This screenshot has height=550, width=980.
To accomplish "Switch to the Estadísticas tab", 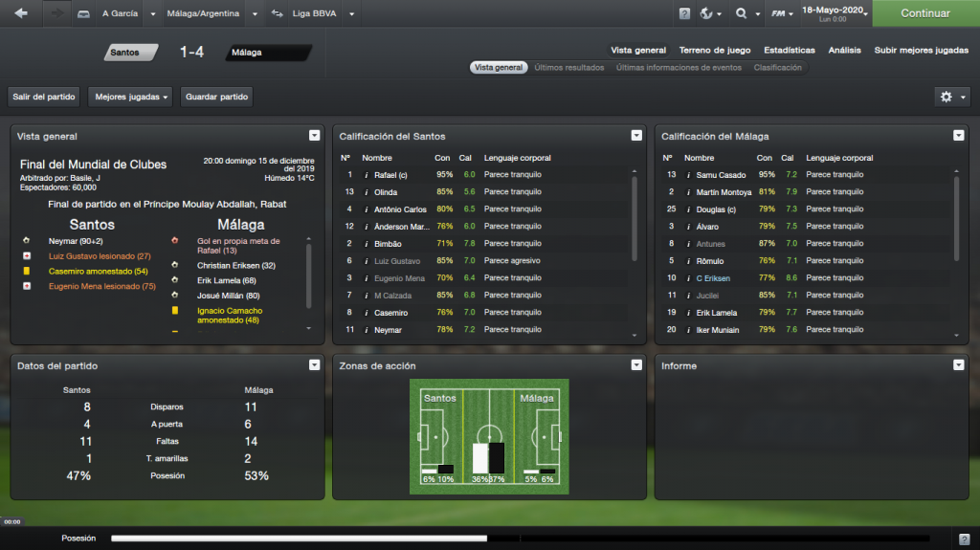I will (x=789, y=50).
